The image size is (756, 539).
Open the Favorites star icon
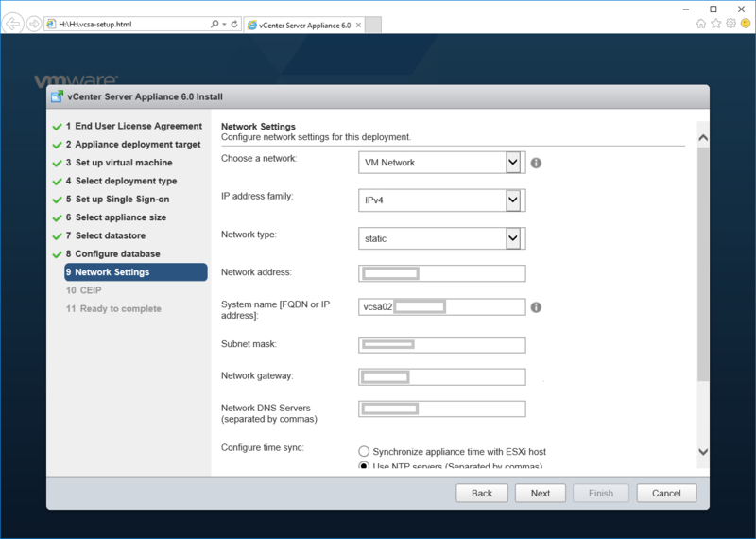(716, 23)
